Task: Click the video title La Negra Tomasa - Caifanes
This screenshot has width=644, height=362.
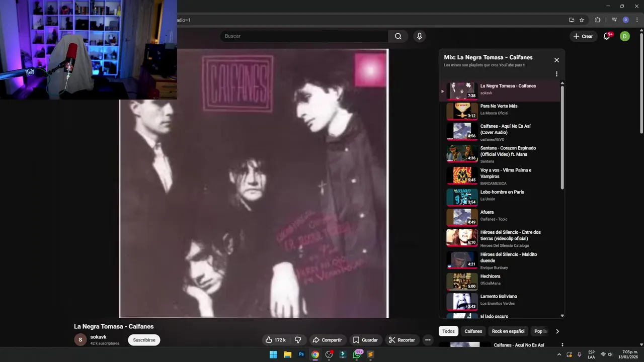Action: (x=114, y=326)
